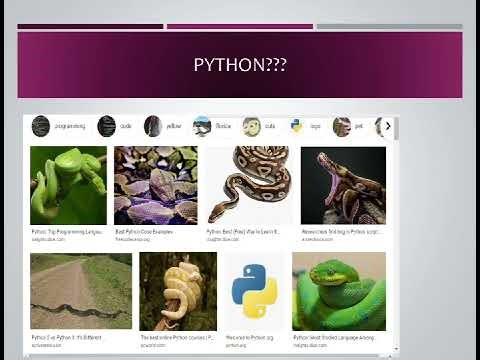Open the yellow albino python on branch image
The height and width of the screenshot is (360, 480).
(178, 291)
